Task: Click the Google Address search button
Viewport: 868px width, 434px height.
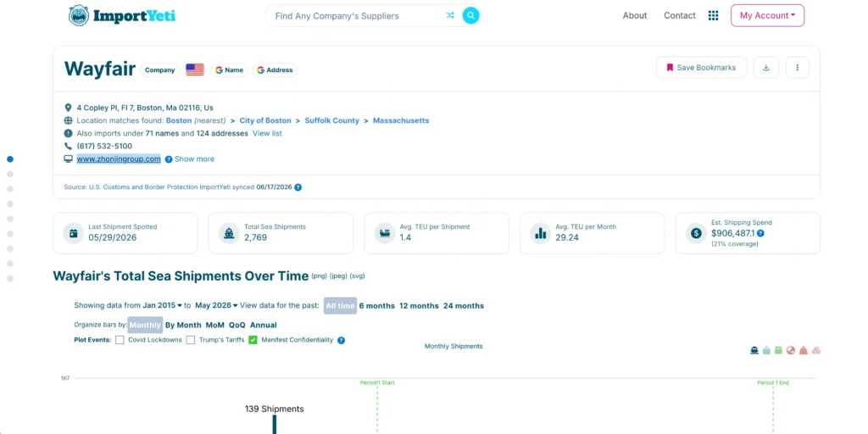Action: point(275,70)
